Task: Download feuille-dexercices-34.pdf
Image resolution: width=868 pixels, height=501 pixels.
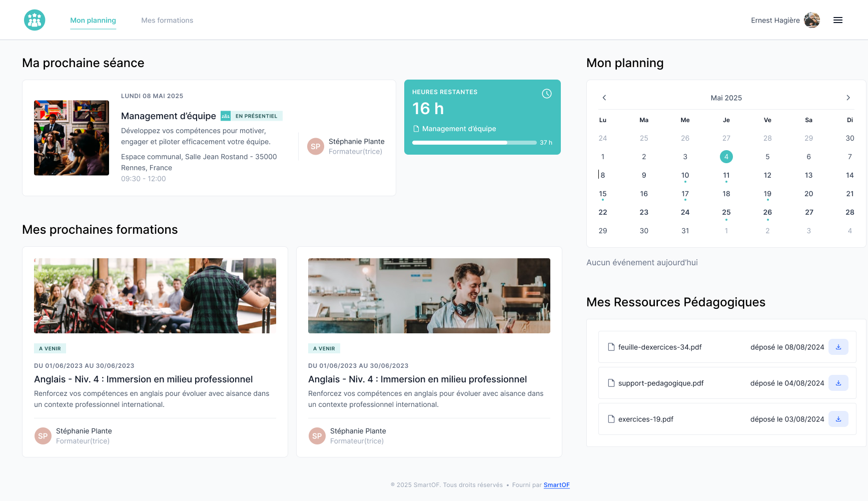Action: pos(838,347)
